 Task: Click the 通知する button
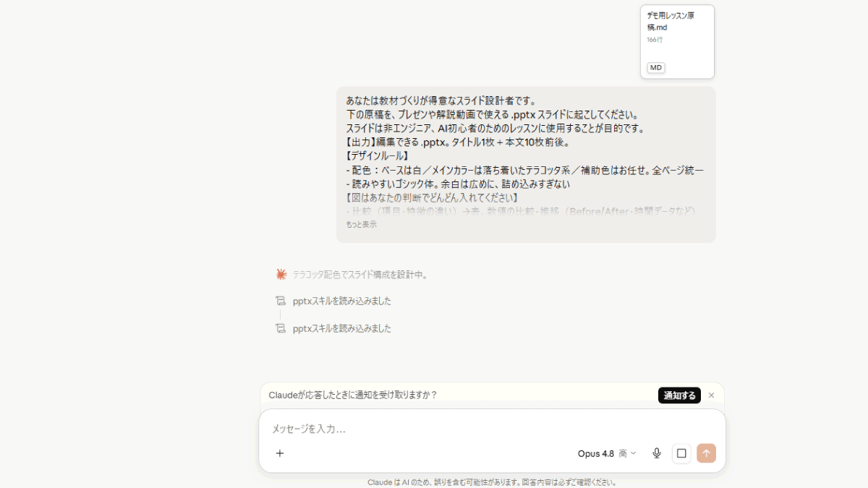(679, 395)
